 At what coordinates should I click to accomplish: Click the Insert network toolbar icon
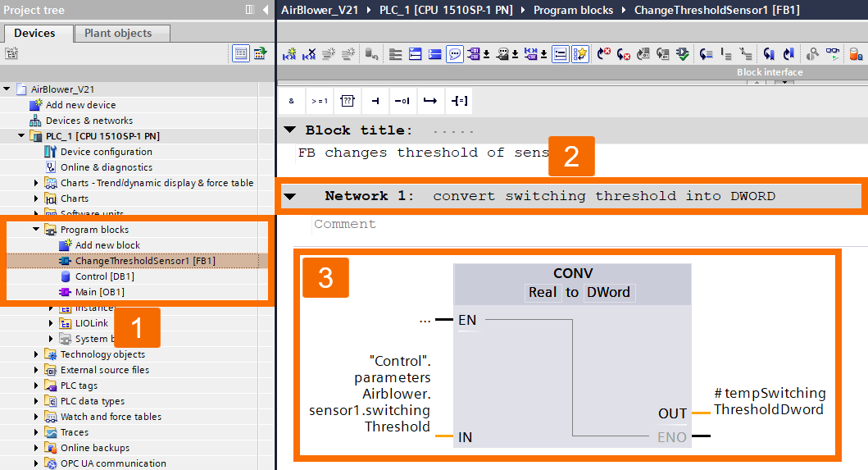click(289, 54)
